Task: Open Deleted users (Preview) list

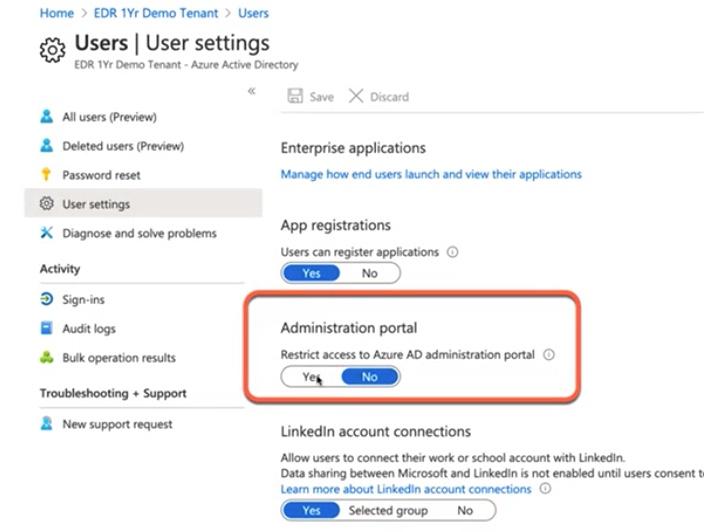Action: [123, 146]
